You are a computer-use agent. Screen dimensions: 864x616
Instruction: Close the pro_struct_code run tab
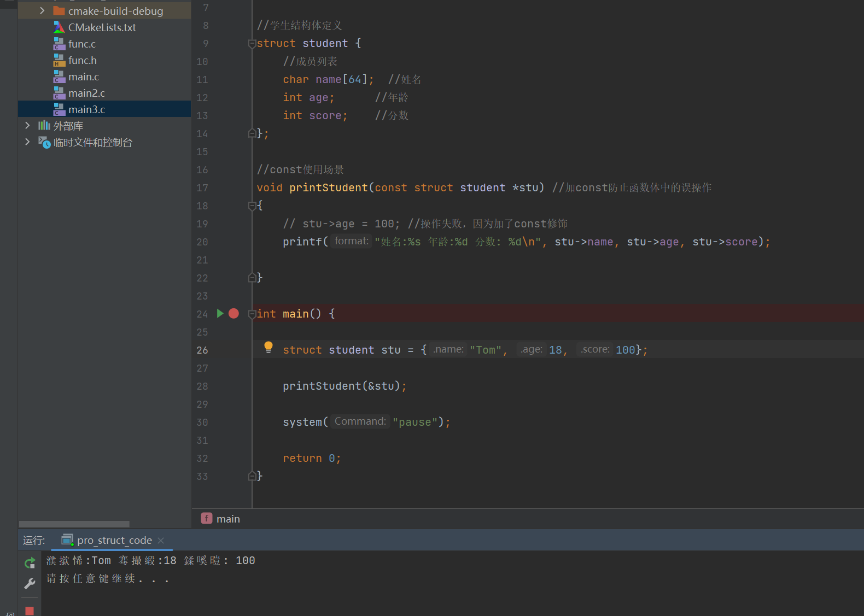point(161,541)
